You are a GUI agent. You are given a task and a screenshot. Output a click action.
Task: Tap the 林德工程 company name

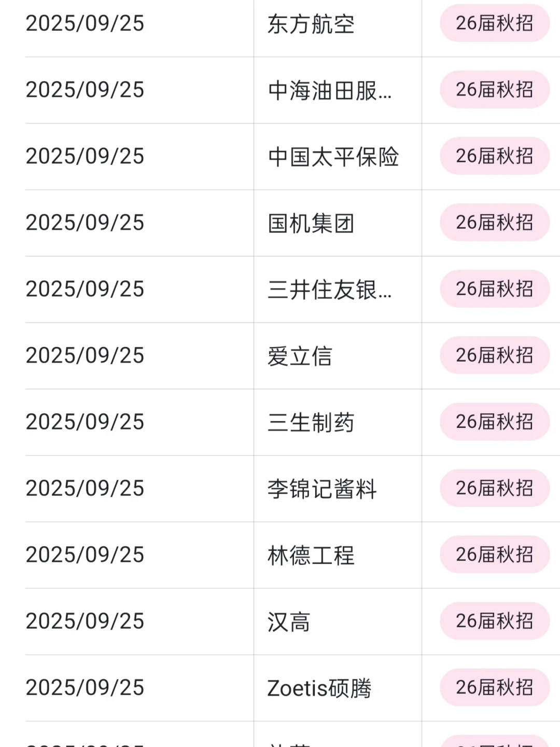coord(311,555)
